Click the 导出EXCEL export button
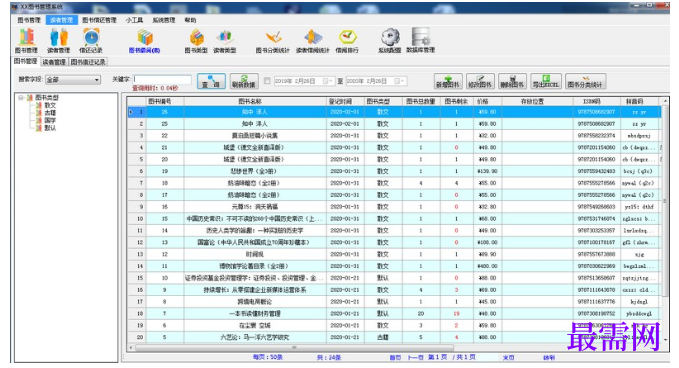Image resolution: width=679 pixels, height=368 pixels. [x=546, y=81]
